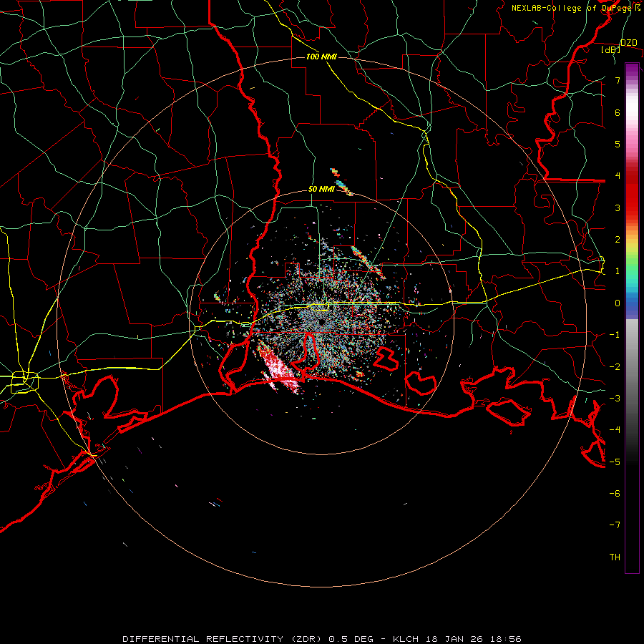The height and width of the screenshot is (644, 644).
Task: Click the 100 NMI range ring label
Action: pyautogui.click(x=321, y=57)
